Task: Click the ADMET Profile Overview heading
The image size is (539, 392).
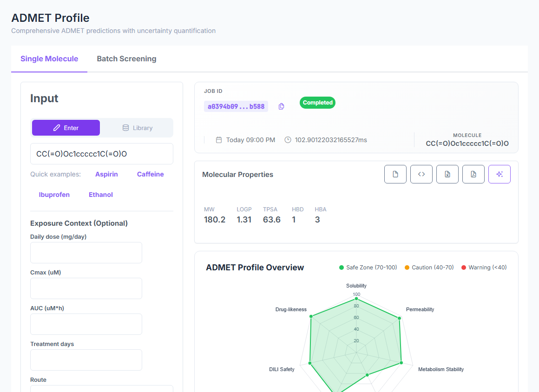Action: pyautogui.click(x=255, y=268)
